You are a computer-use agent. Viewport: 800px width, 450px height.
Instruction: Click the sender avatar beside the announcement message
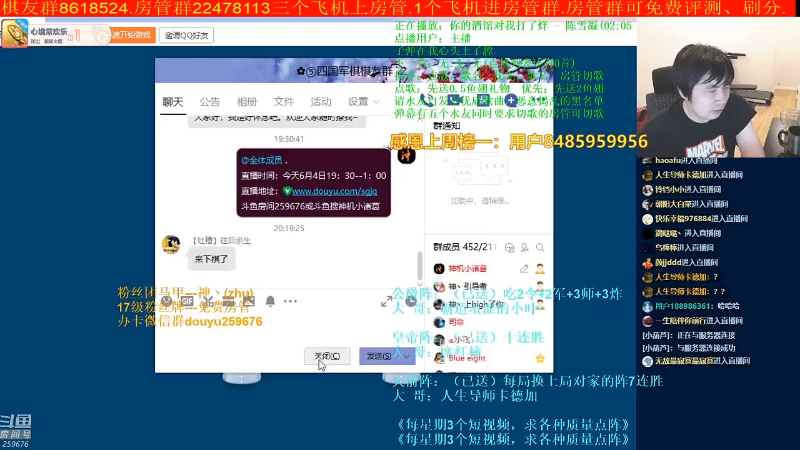(406, 155)
